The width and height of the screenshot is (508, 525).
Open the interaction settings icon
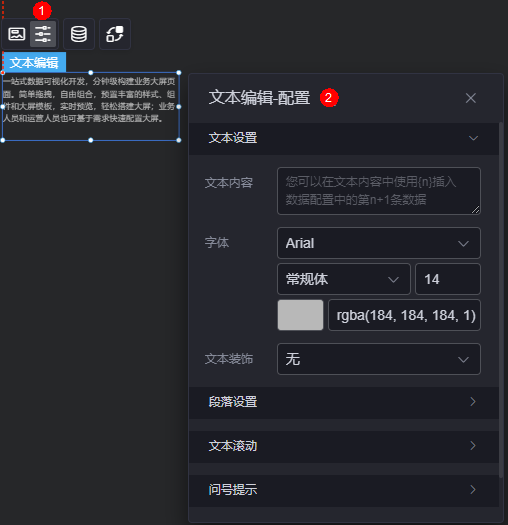point(115,34)
